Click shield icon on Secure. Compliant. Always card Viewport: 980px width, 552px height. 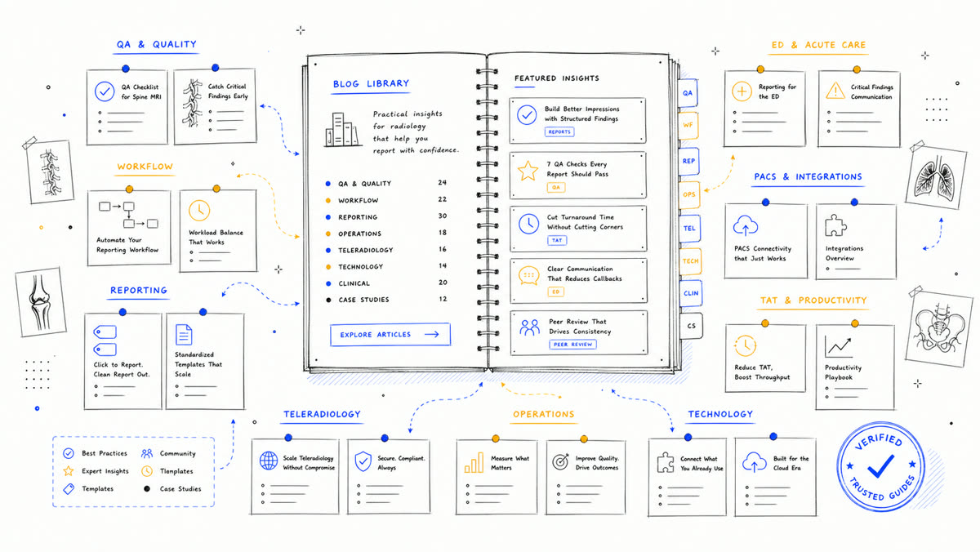click(363, 461)
